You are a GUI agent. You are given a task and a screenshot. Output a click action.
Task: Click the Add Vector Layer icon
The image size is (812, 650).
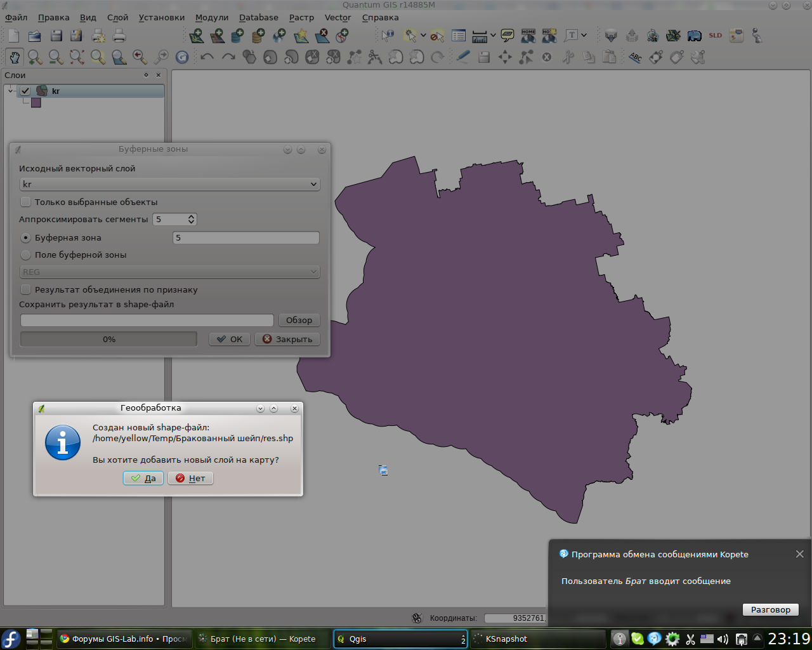pos(197,36)
